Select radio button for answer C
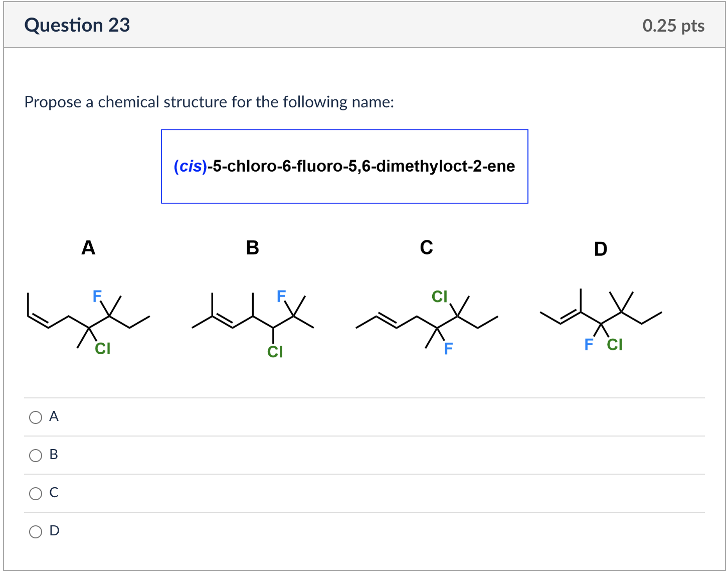The width and height of the screenshot is (728, 573). click(35, 493)
